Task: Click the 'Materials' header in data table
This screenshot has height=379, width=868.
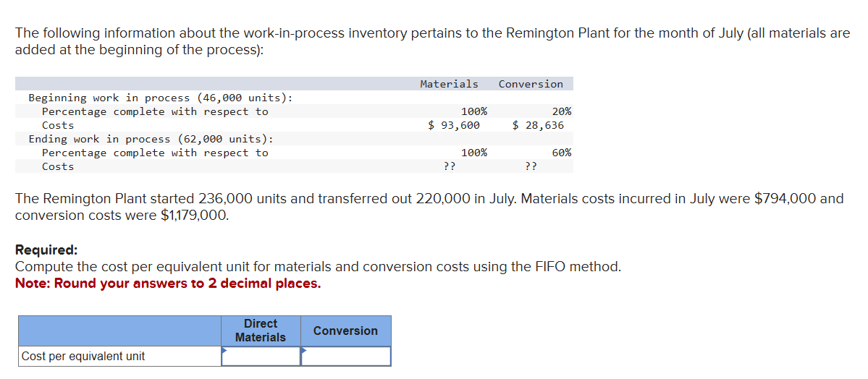Action: (x=449, y=84)
